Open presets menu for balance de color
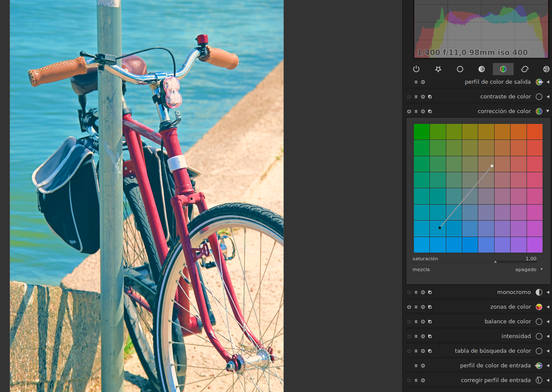The image size is (552, 392). tap(416, 322)
